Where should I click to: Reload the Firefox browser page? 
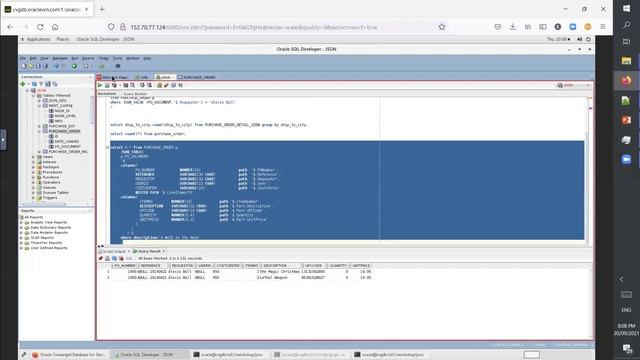tap(40, 27)
